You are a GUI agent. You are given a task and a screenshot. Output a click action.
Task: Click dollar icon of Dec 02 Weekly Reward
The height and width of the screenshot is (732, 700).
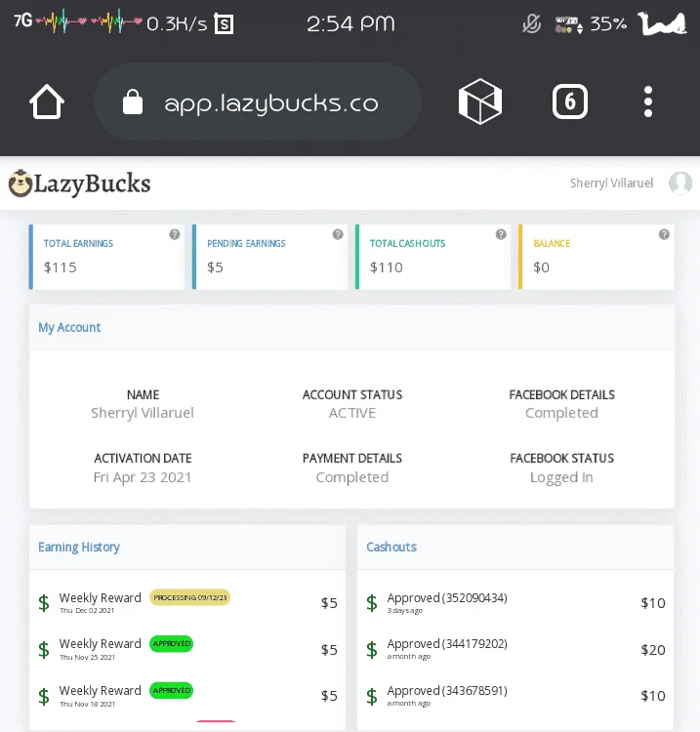(44, 603)
